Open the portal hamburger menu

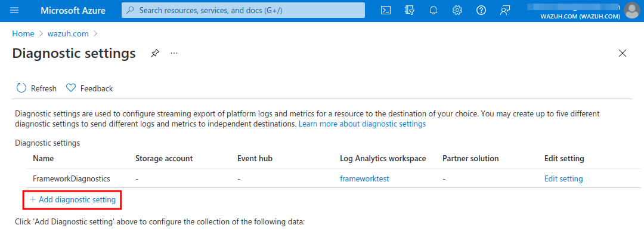point(14,11)
